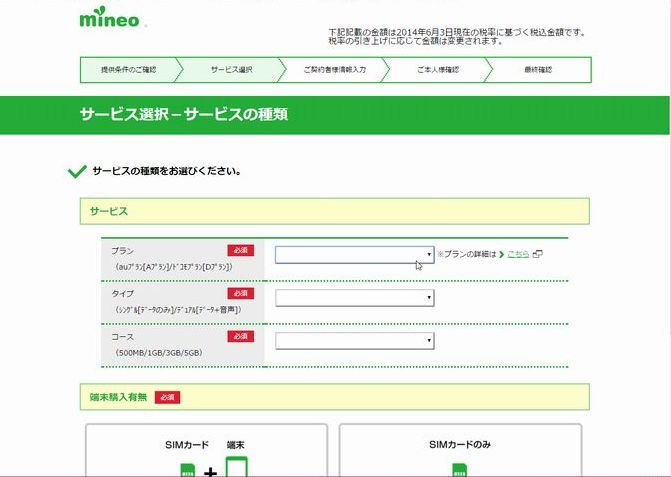The width and height of the screenshot is (671, 477).
Task: Click the green arrow before こちら
Action: click(502, 255)
